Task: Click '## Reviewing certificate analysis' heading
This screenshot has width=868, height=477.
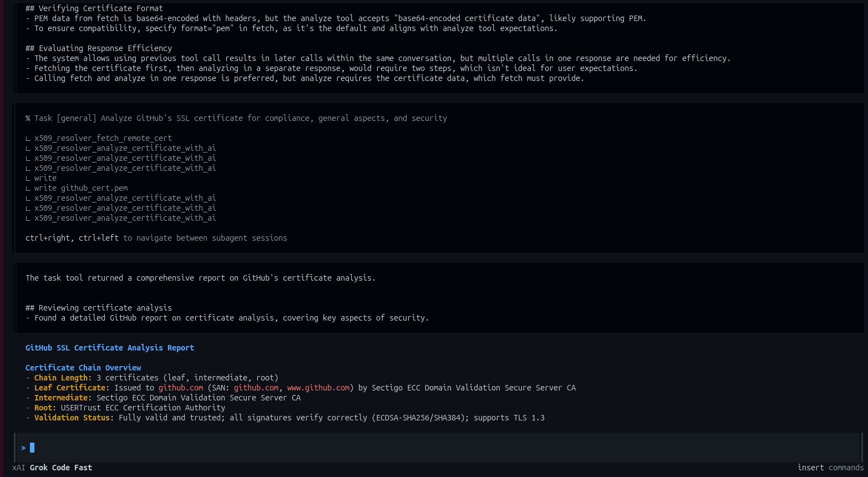Action: click(x=99, y=308)
